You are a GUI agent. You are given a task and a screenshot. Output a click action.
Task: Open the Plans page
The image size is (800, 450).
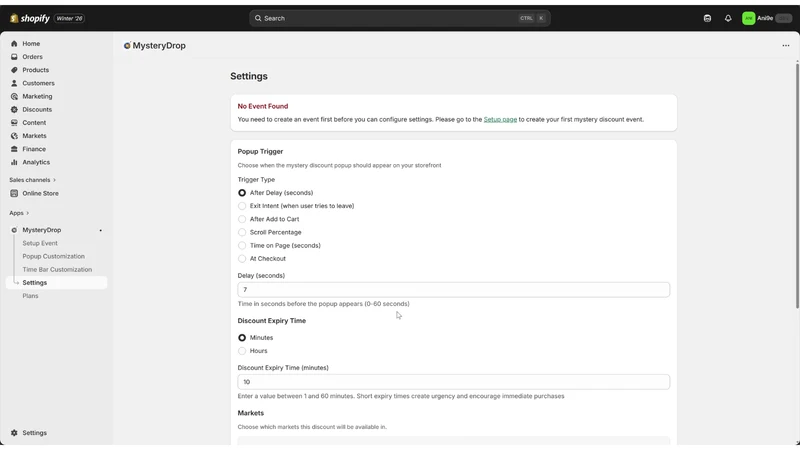pos(30,296)
